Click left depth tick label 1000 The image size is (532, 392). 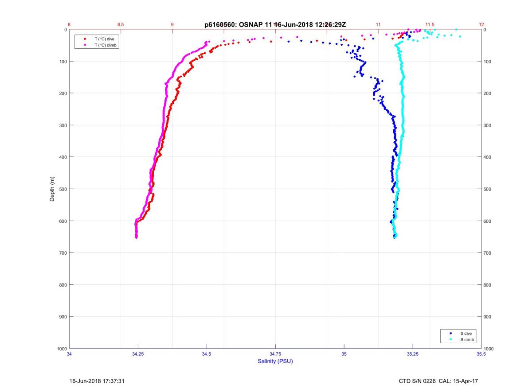coord(62,349)
